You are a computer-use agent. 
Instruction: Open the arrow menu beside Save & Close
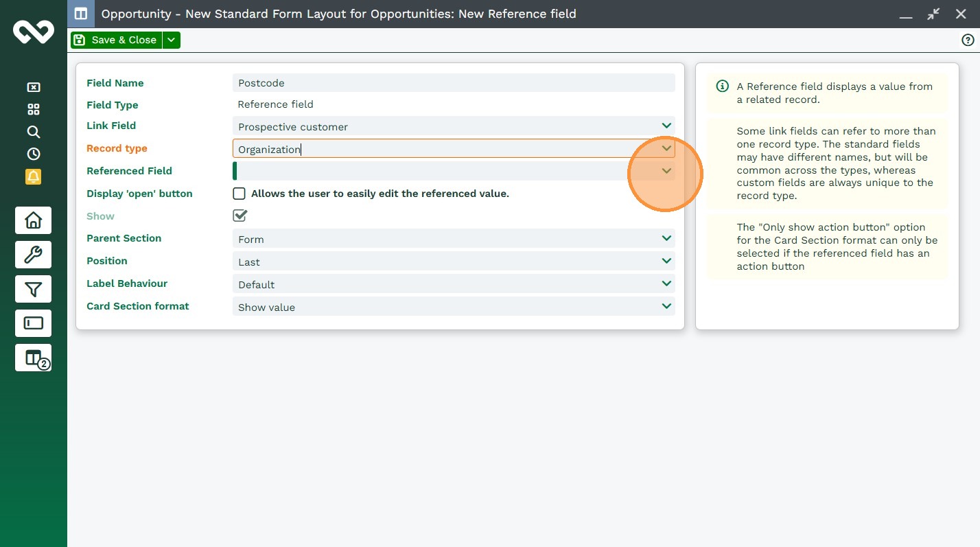click(172, 40)
